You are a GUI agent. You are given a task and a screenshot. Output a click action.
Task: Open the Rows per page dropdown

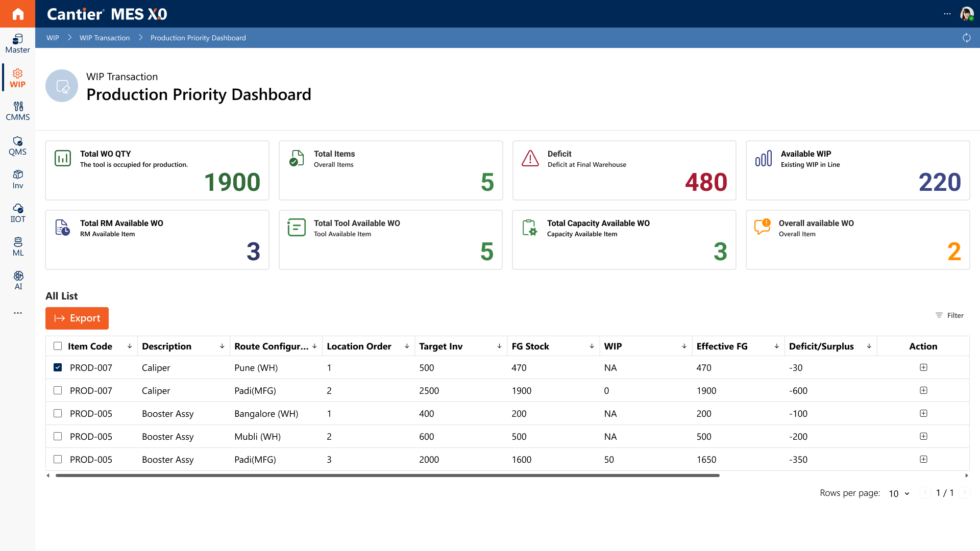click(x=899, y=493)
